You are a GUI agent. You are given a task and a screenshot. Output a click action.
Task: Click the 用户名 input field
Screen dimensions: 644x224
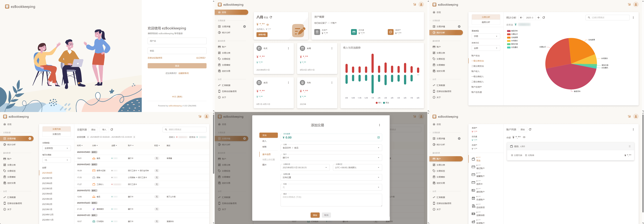[177, 41]
